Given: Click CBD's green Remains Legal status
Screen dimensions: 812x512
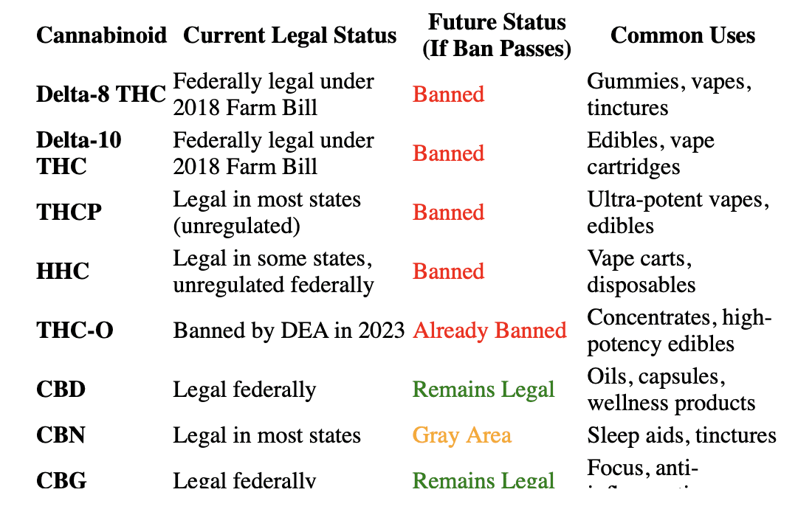Looking at the screenshot, I should click(484, 390).
